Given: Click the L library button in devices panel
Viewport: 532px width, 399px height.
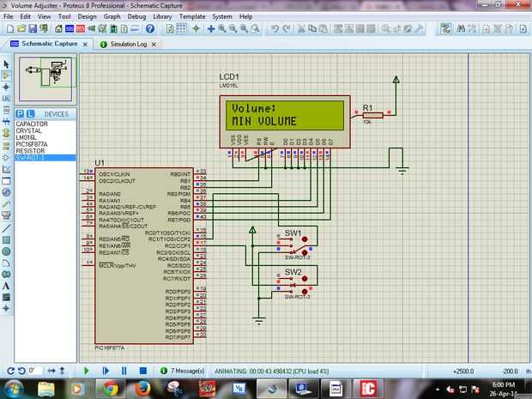Looking at the screenshot, I should coord(30,113).
